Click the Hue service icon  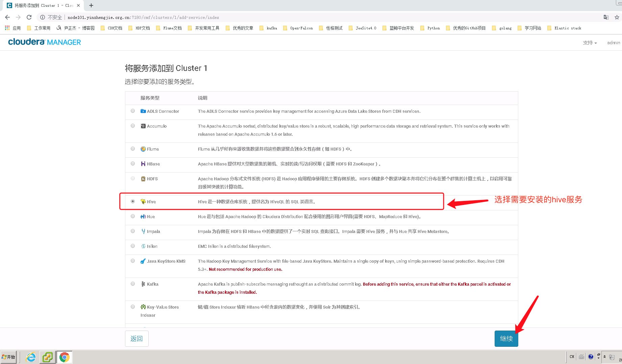point(143,216)
